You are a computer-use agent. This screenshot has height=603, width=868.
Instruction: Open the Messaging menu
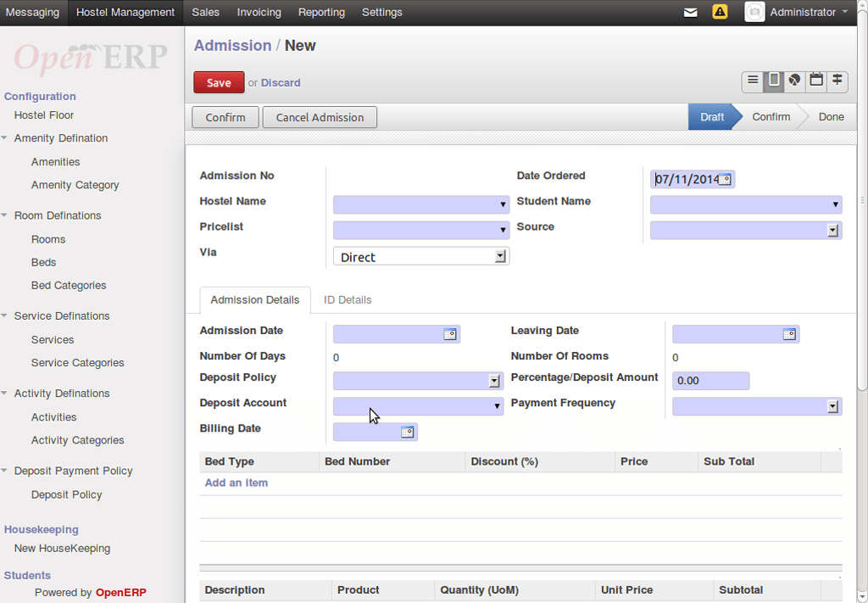pos(33,12)
